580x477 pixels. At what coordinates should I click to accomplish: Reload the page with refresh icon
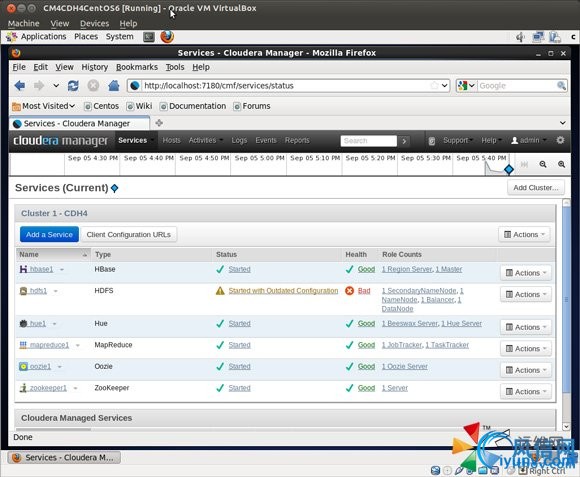[73, 86]
